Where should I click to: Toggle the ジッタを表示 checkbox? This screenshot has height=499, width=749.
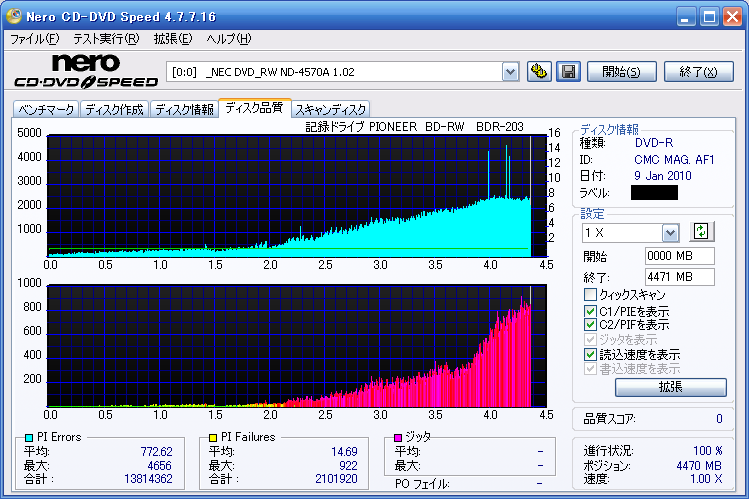[x=590, y=340]
